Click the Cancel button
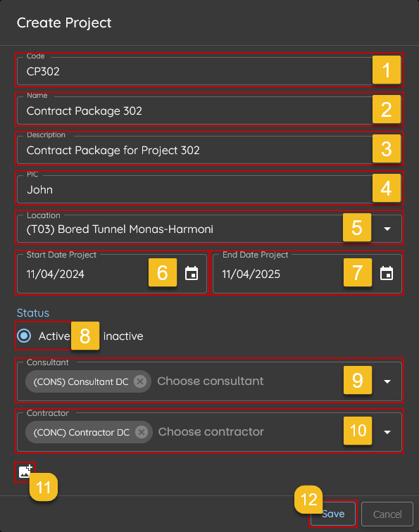Screen dimensions: 419x532 coord(387,514)
